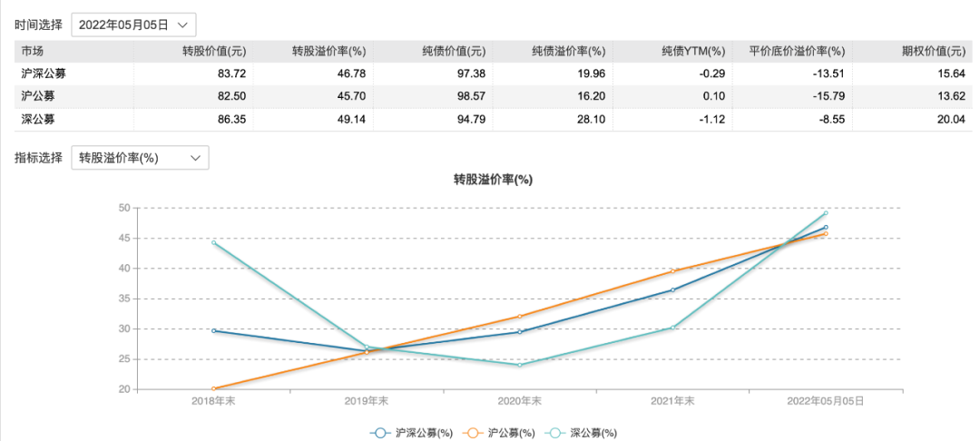Click the chevron arrow of the date selector
980x441 pixels.
183,25
